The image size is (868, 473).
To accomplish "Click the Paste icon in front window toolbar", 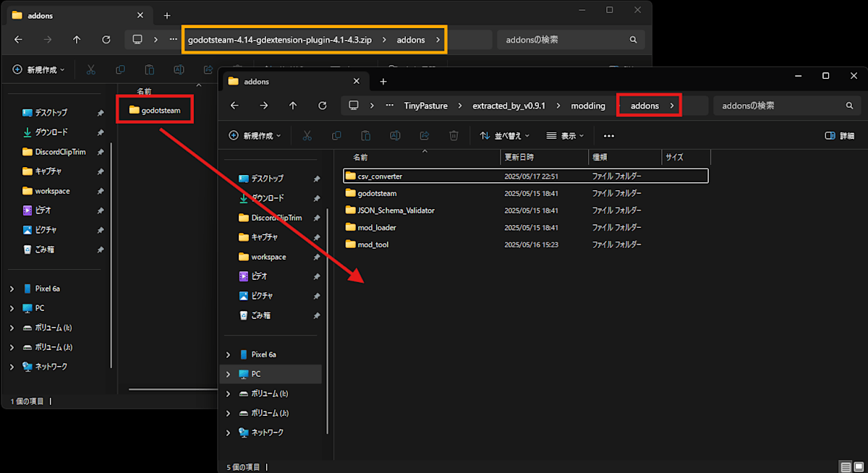I will pos(365,135).
